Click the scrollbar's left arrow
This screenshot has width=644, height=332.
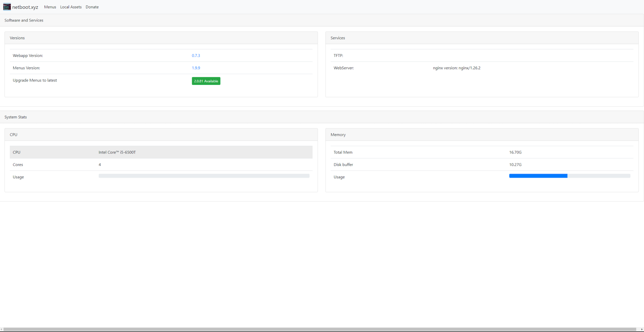(2, 329)
